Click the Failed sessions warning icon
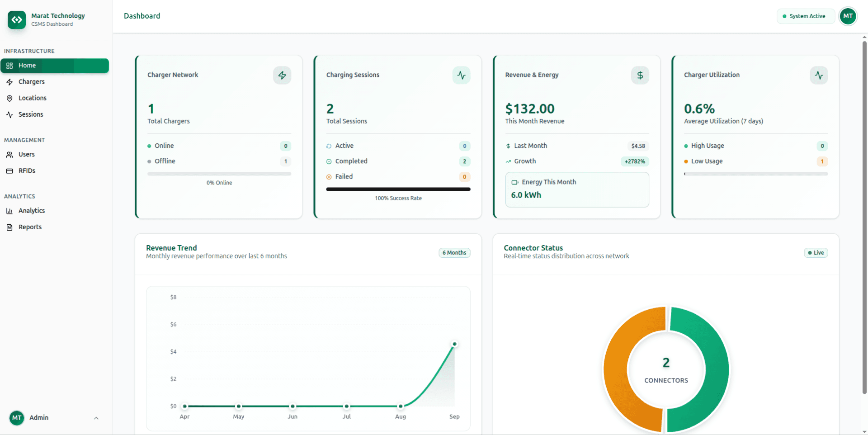This screenshot has width=868, height=435. (329, 177)
